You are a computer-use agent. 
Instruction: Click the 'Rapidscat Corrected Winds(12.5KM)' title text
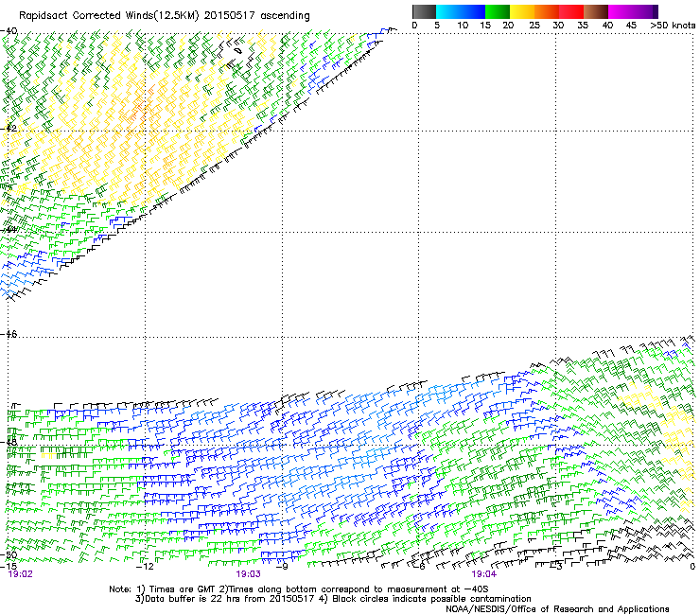(x=109, y=16)
